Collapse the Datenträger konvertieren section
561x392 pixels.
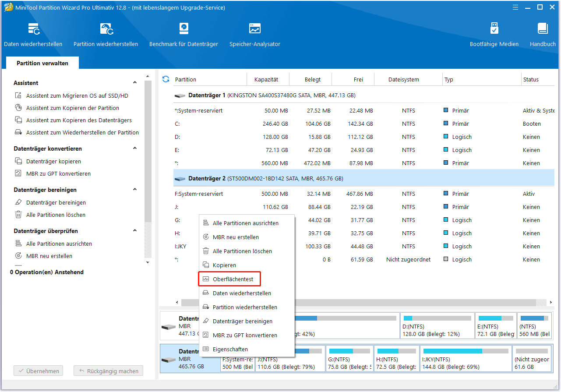(x=135, y=148)
